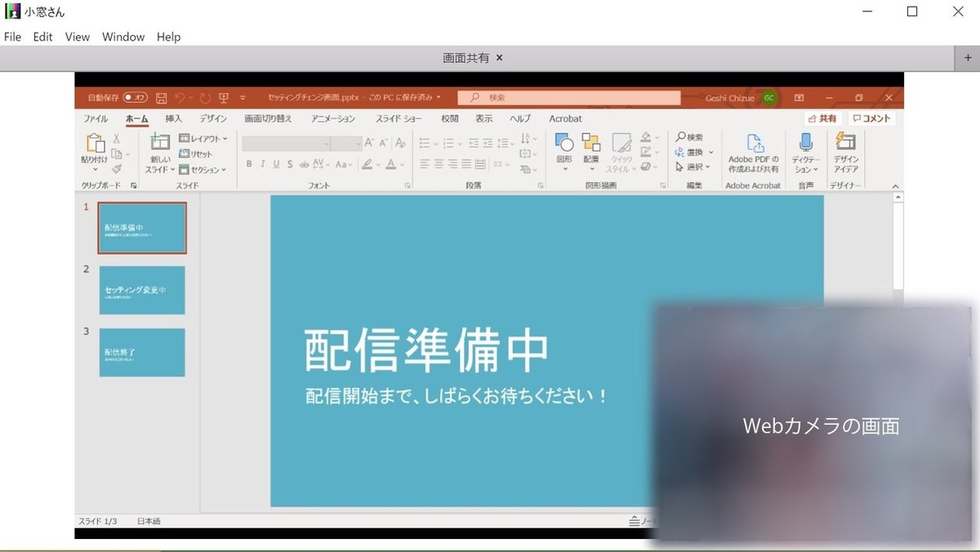Open the 図形 (Shapes) gallery icon
Screen dimensions: 980x552
563,140
